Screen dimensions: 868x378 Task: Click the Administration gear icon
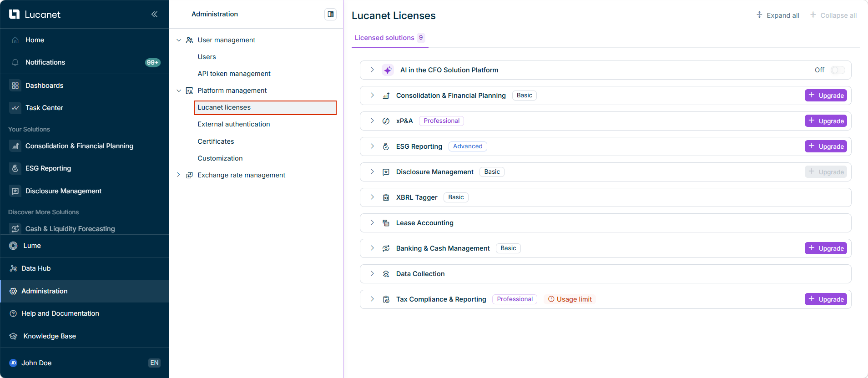[x=14, y=291]
